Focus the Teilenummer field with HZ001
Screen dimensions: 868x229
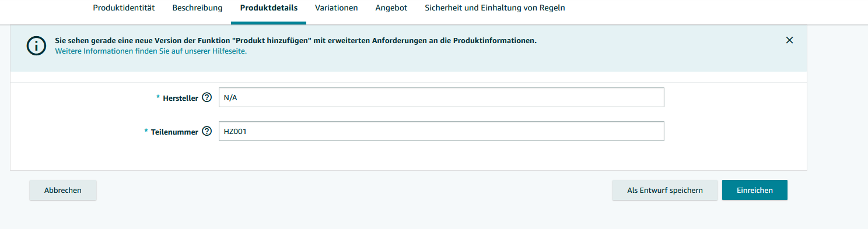coord(441,131)
